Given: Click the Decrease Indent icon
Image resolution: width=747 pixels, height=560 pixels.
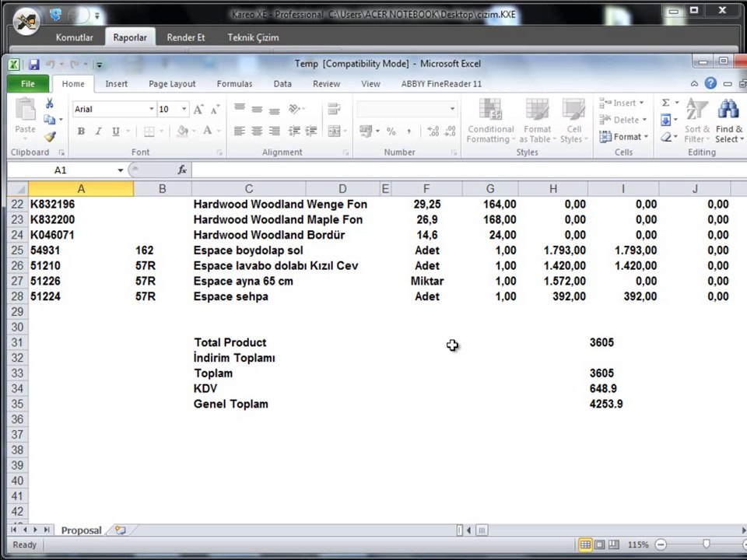Looking at the screenshot, I should tap(294, 131).
